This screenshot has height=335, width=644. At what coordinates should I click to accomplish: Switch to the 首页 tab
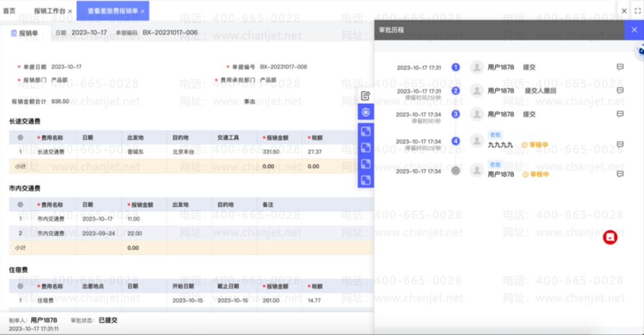(x=9, y=11)
